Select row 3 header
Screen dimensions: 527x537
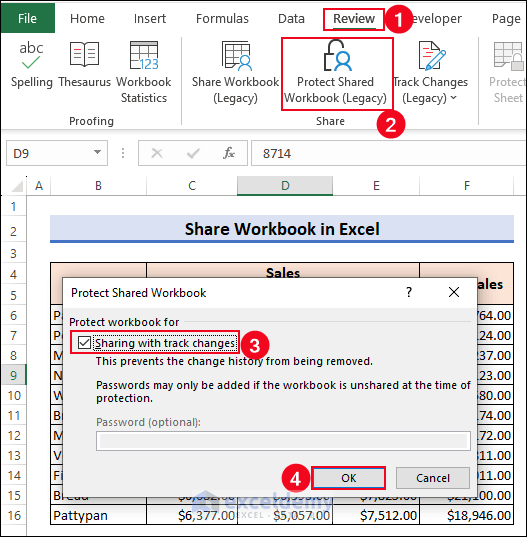coord(13,253)
